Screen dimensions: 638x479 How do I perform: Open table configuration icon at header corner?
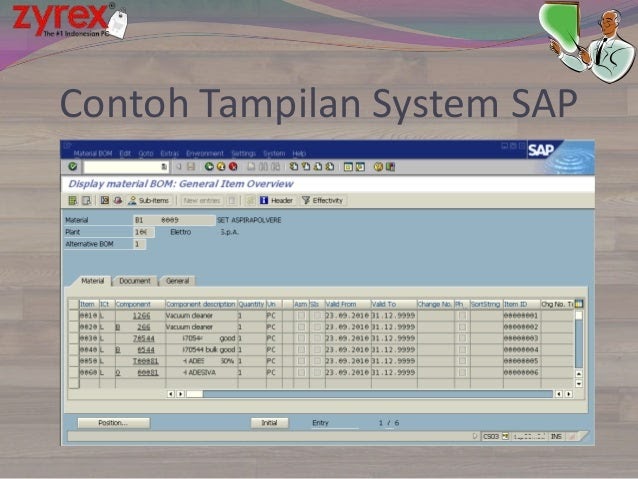tap(579, 304)
